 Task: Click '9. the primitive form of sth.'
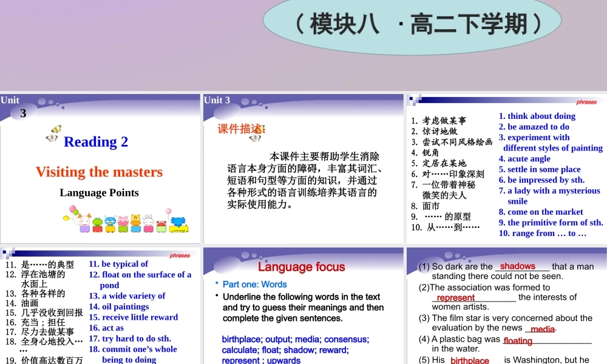[x=551, y=223]
